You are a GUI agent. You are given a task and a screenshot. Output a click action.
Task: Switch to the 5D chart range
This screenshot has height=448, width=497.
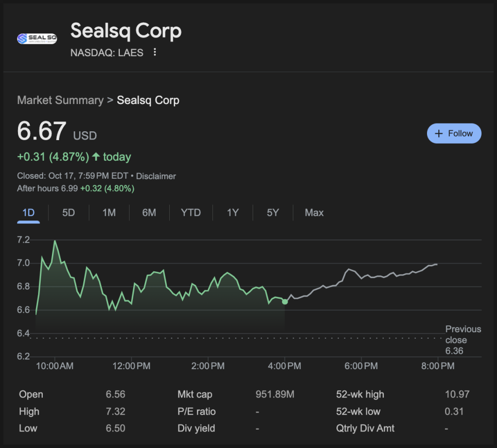coord(68,213)
